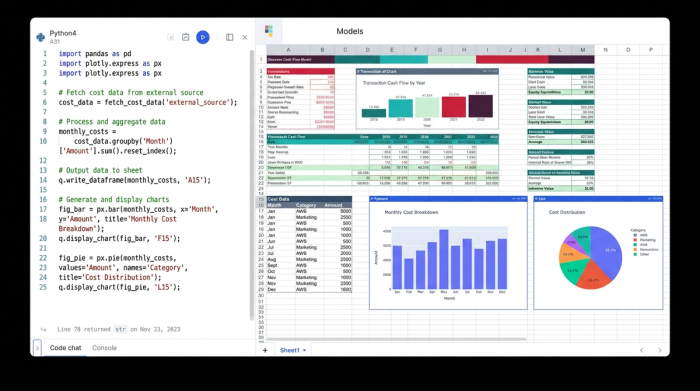
Task: Select column header F
Action: (416, 50)
